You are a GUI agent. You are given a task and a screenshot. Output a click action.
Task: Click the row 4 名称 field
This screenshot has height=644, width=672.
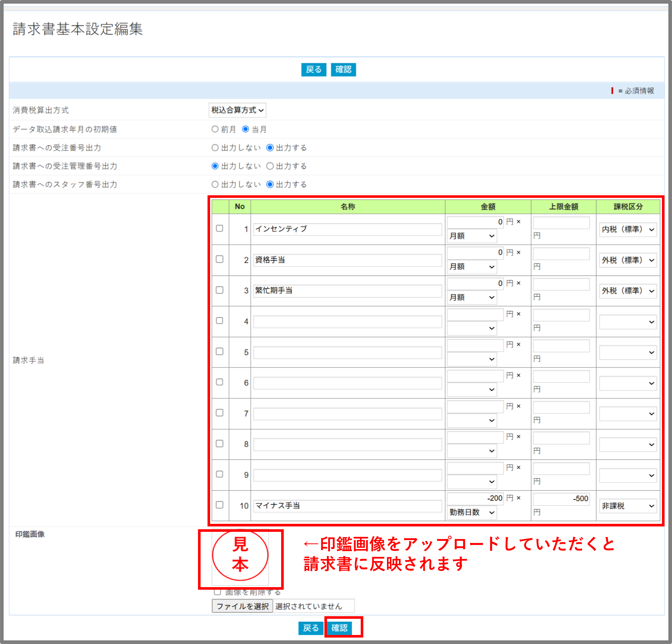click(x=347, y=322)
